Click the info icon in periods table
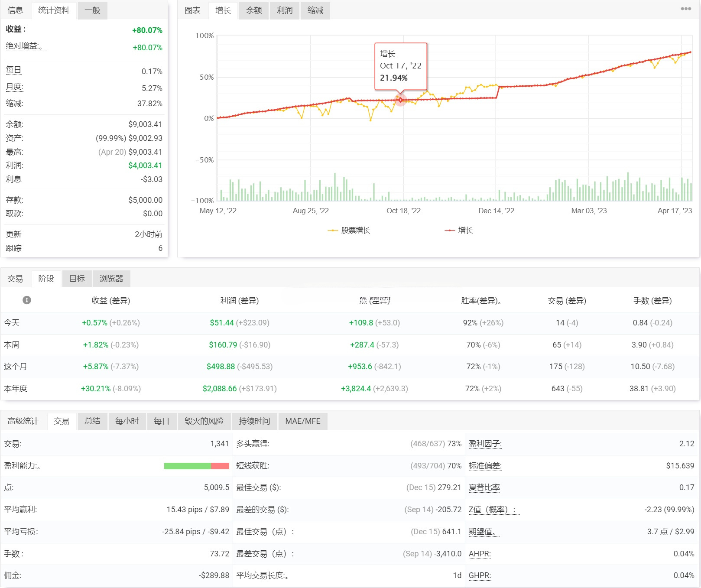 tap(27, 300)
